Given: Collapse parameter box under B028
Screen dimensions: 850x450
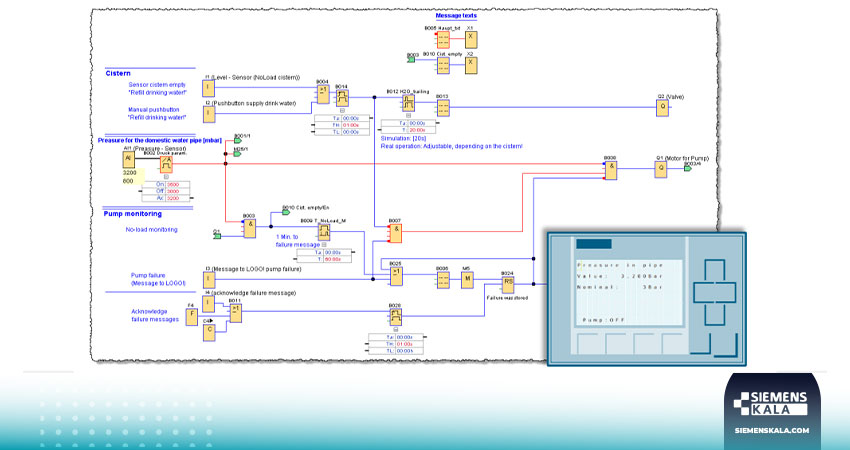Looking at the screenshot, I should (x=396, y=329).
